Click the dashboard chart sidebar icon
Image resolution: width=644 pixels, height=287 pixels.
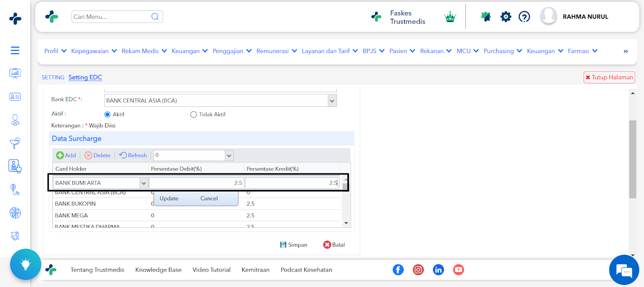[15, 73]
